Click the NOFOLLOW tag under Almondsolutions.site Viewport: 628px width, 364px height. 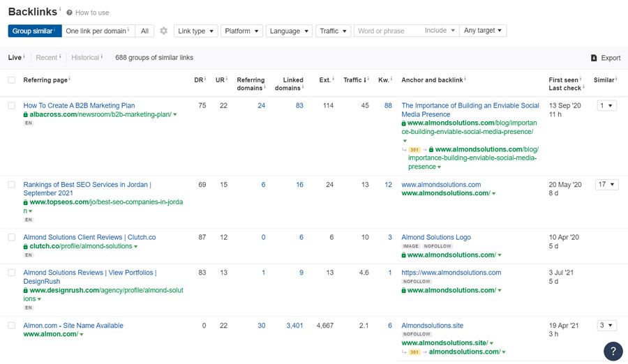pos(417,335)
